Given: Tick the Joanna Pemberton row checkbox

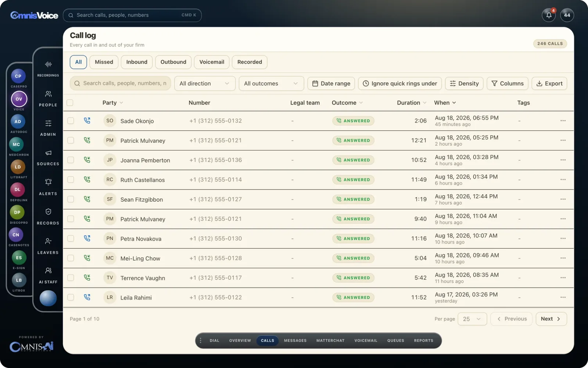Looking at the screenshot, I should pyautogui.click(x=71, y=160).
